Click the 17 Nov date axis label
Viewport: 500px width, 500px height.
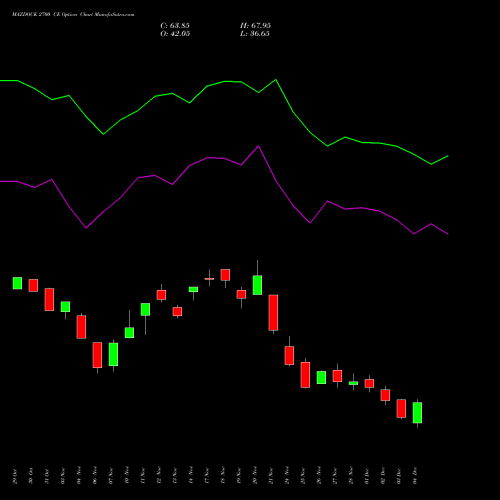click(207, 476)
